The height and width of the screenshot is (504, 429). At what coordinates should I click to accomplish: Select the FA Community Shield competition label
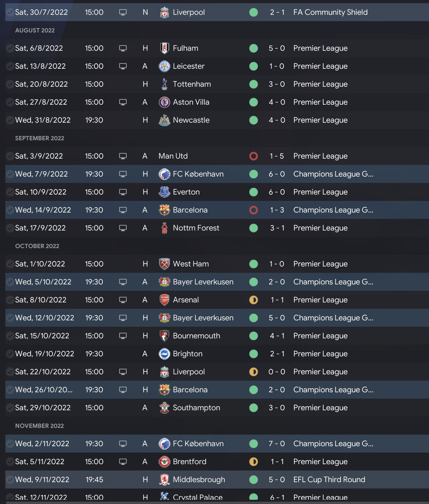(x=330, y=12)
